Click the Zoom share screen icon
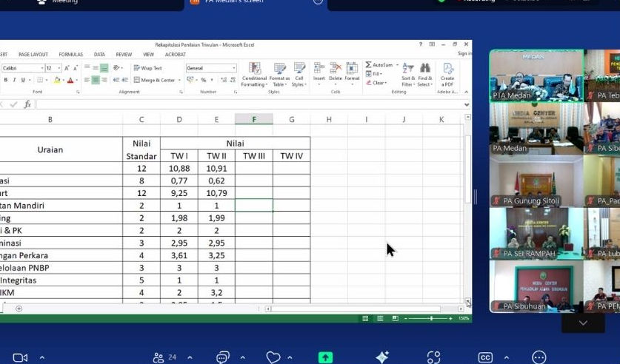Screen dimensions: 620x364 [x=325, y=357]
